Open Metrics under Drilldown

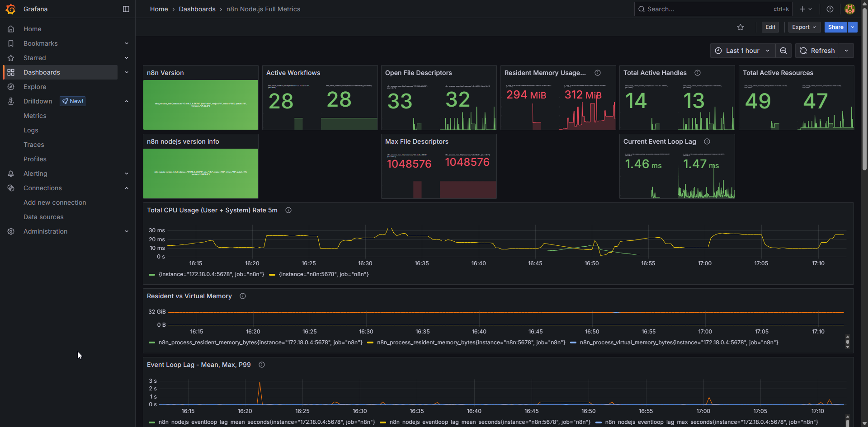35,116
